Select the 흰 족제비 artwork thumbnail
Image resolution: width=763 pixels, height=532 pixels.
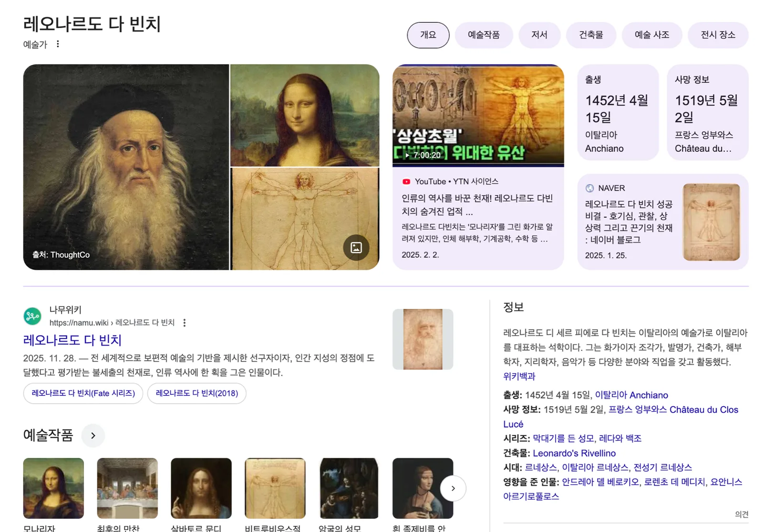[x=423, y=488]
